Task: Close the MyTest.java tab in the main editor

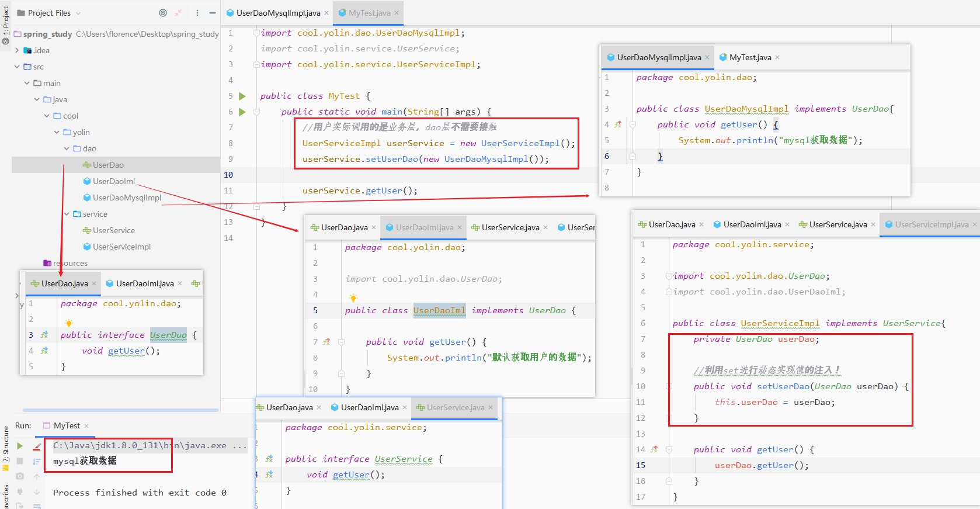Action: (397, 13)
